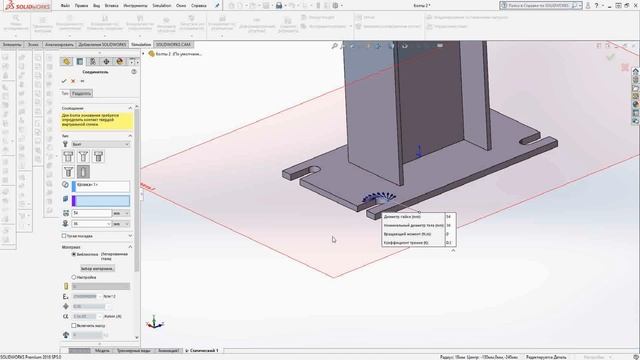Collapse the Material section chevron
This screenshot has height=360, width=640.
[x=130, y=247]
